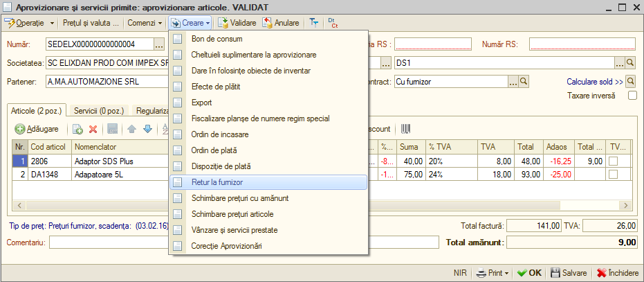Tick the TV checkbox for Adapatoare 5L
Screen dimensions: 644x282
(x=613, y=175)
